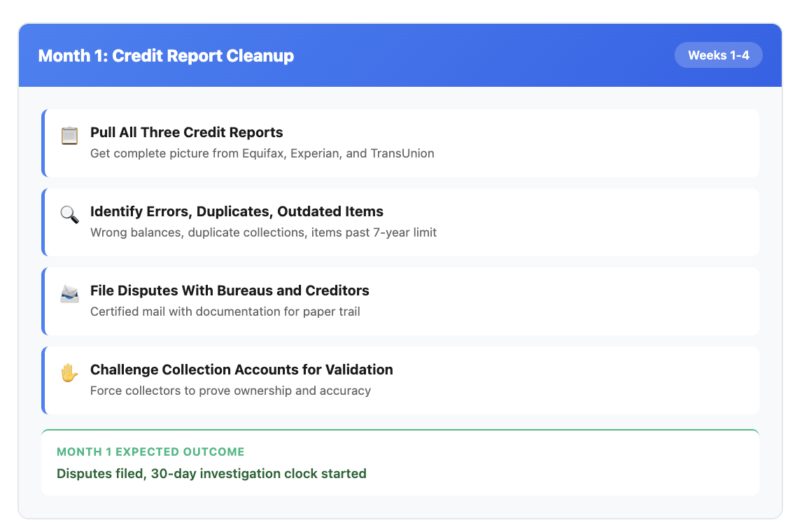Click the clipboard icon beside Pull All Three Credit Reports
The width and height of the screenshot is (802, 532).
[x=69, y=136]
